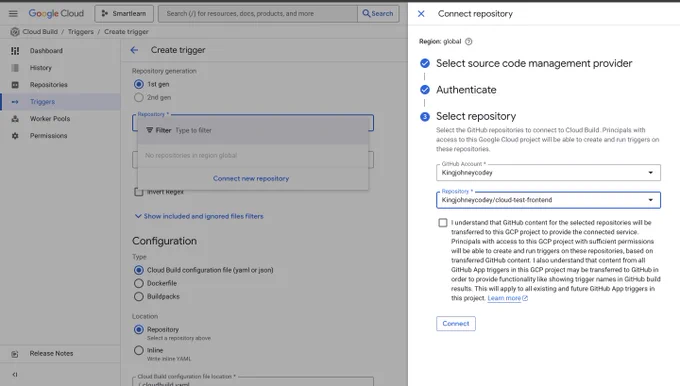Image resolution: width=680 pixels, height=386 pixels.
Task: Click the Search button
Action: click(378, 13)
